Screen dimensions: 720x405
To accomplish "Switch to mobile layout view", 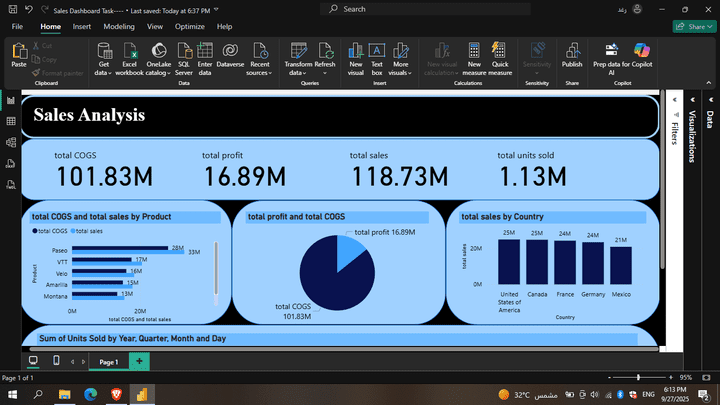I will (56, 360).
